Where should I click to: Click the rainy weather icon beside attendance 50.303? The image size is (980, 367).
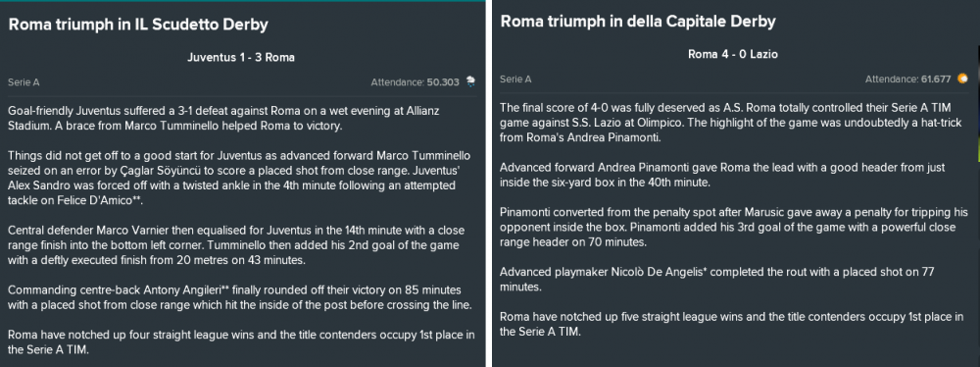[470, 81]
